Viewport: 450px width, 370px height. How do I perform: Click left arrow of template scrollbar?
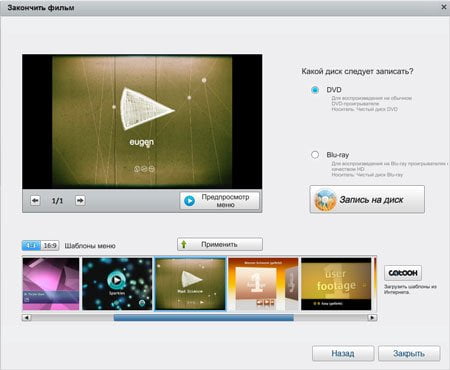point(26,318)
